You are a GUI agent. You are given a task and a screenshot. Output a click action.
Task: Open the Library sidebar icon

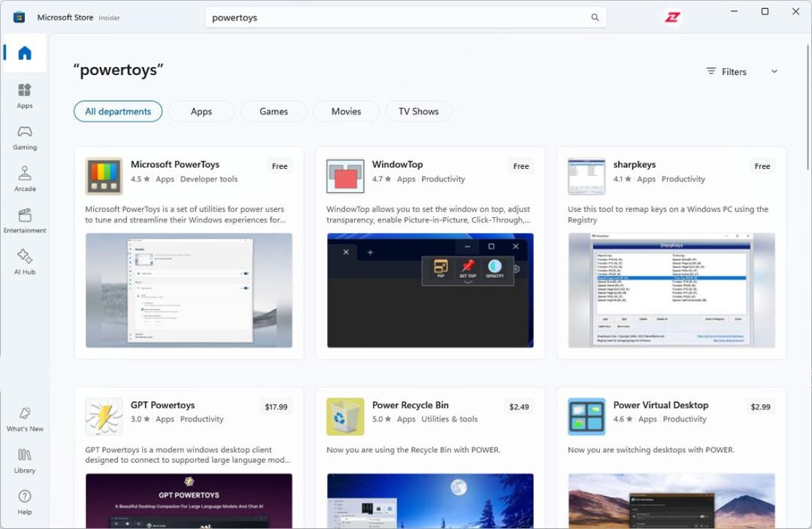pos(24,461)
